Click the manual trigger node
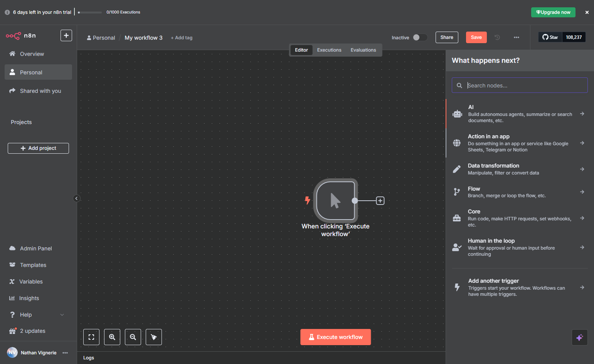Image resolution: width=594 pixels, height=364 pixels. [x=335, y=201]
